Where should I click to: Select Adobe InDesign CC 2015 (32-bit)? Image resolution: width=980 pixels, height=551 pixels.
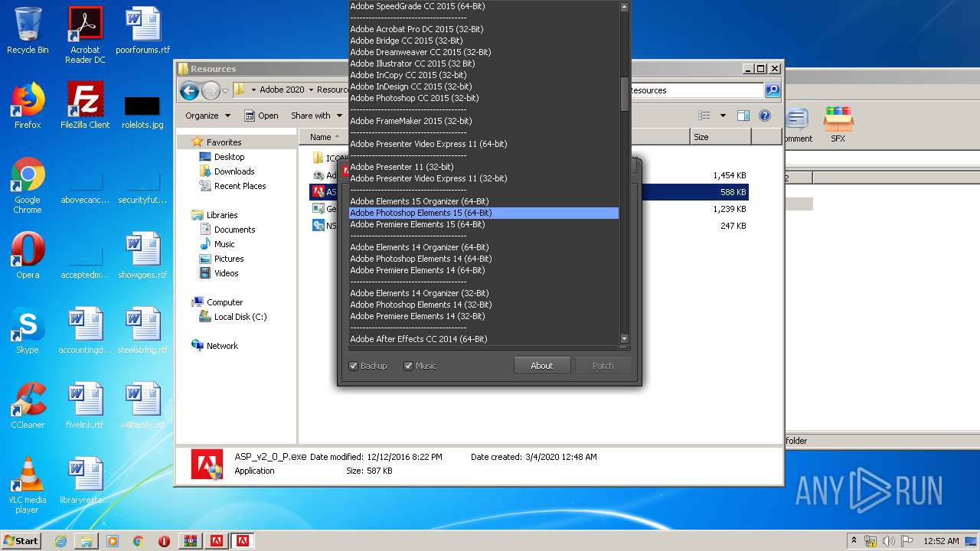pos(483,86)
